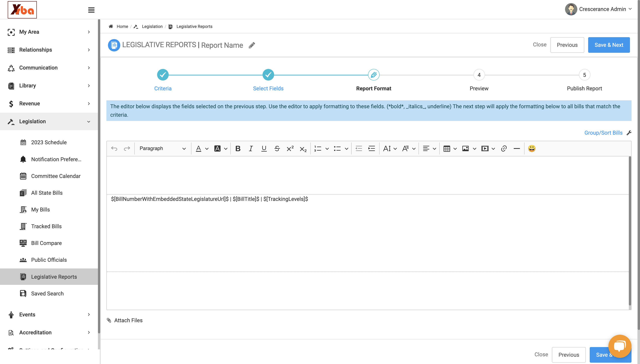The width and height of the screenshot is (640, 364).
Task: Open the chat support bubble
Action: 620,346
